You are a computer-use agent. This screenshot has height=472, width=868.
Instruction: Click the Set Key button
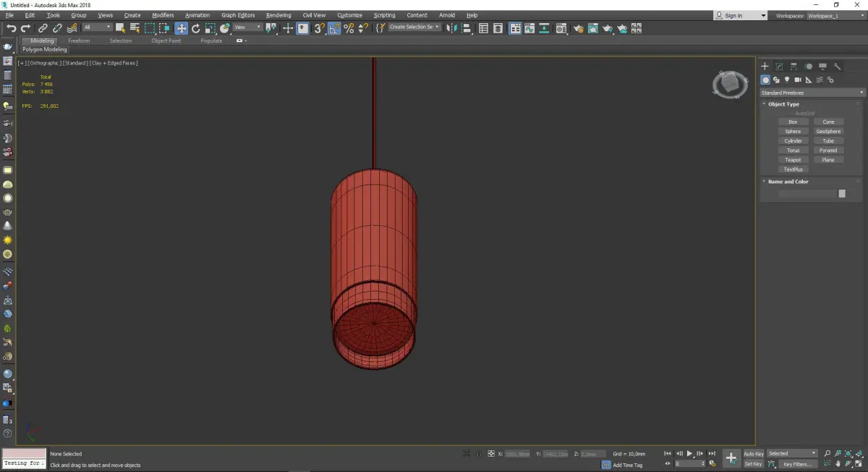(754, 464)
